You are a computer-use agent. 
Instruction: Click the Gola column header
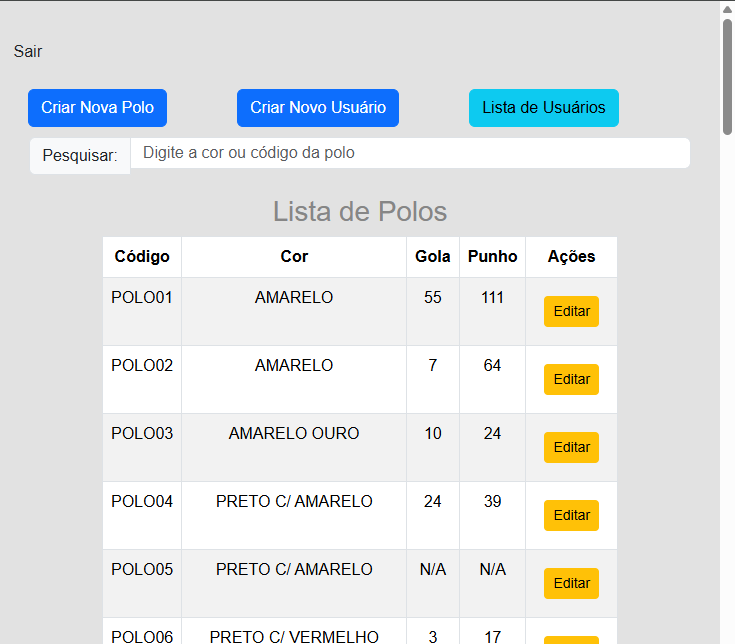(433, 257)
